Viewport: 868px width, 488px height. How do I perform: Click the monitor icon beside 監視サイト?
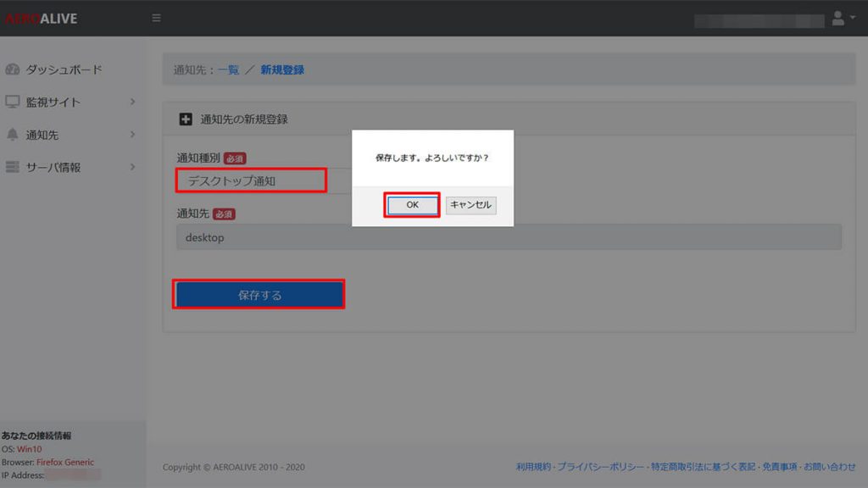[x=12, y=102]
